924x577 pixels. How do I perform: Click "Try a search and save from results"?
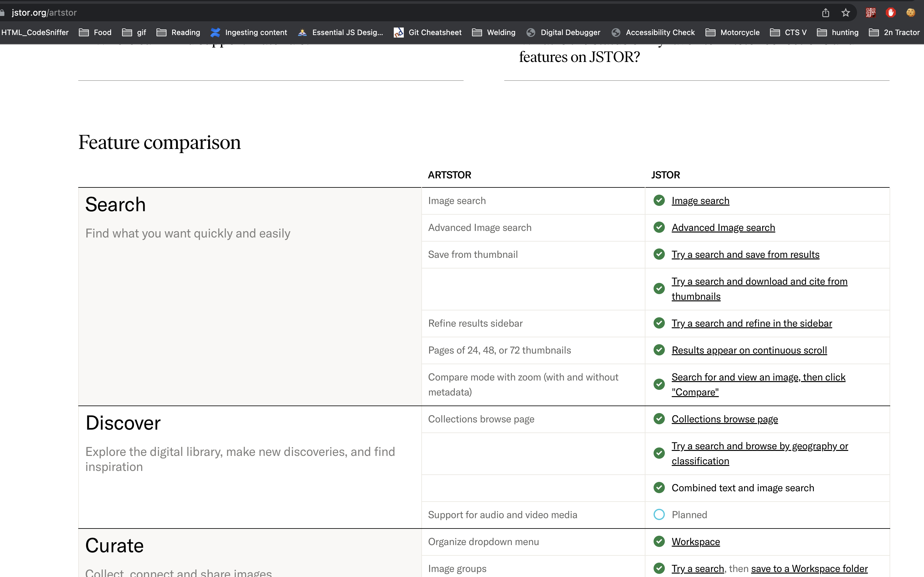[745, 254]
